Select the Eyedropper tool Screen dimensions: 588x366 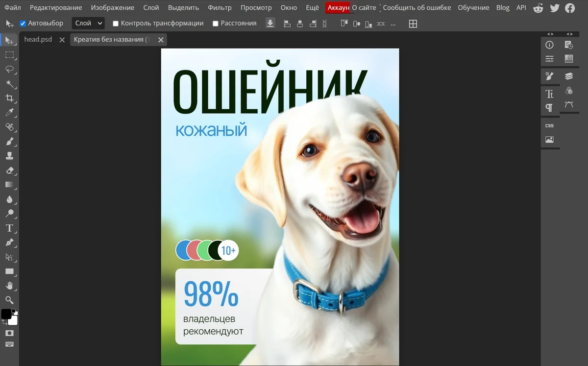(9, 113)
